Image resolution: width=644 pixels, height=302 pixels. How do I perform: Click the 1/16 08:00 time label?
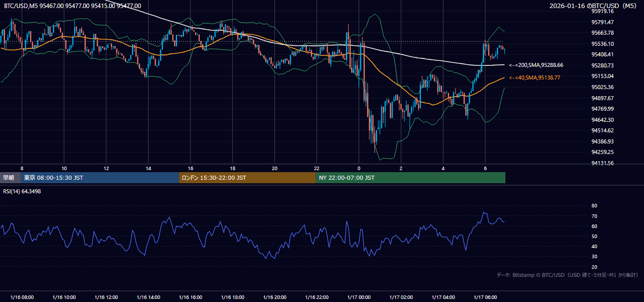(x=22, y=297)
